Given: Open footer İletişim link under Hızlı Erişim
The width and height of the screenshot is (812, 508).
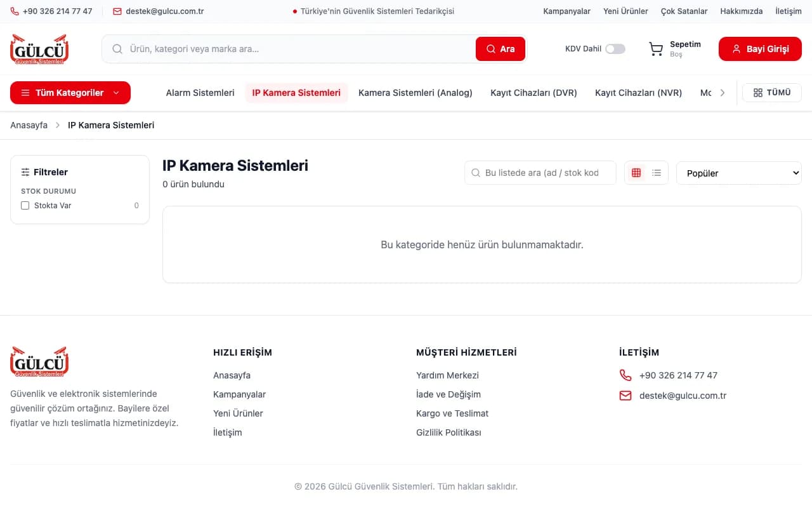Looking at the screenshot, I should click(227, 432).
